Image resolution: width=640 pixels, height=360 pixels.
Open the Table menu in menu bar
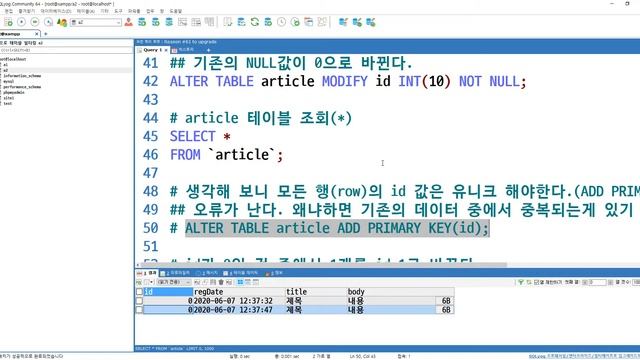[x=85, y=11]
